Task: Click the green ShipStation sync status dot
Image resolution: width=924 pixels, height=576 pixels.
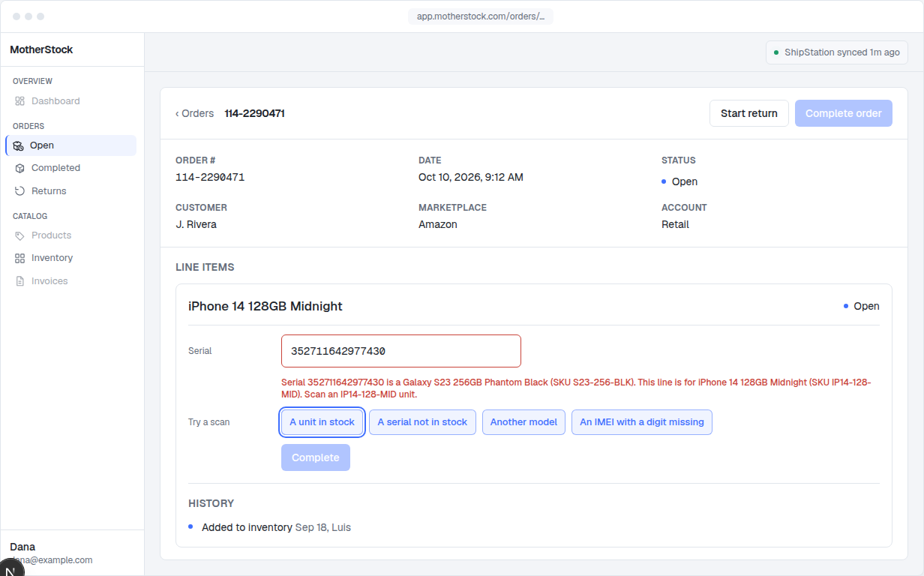Action: tap(776, 52)
